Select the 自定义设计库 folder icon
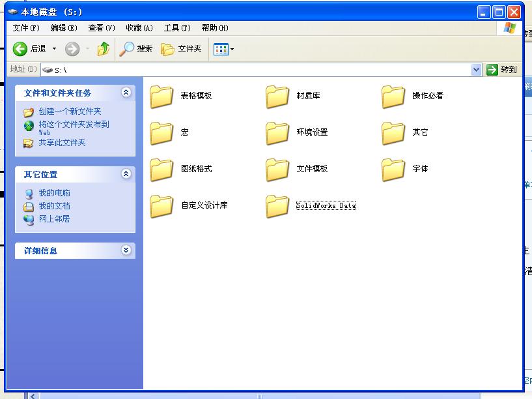532x399 pixels. [161, 206]
